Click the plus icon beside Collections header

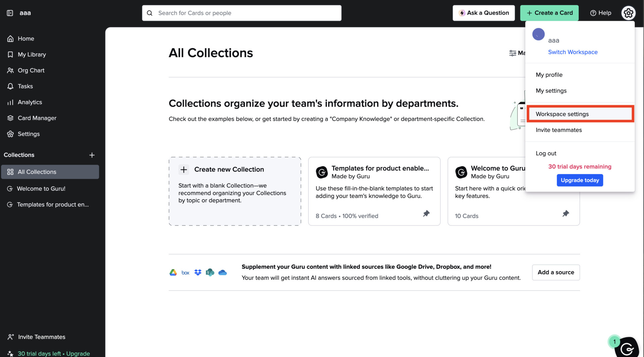pyautogui.click(x=92, y=155)
